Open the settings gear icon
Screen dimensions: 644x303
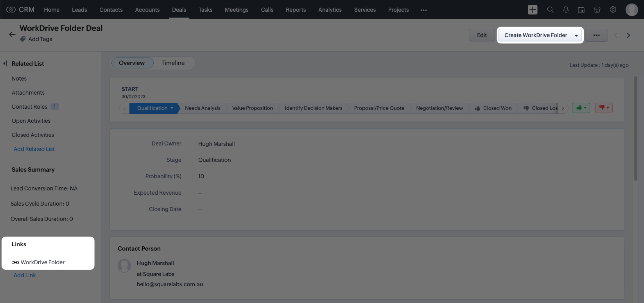coord(613,10)
